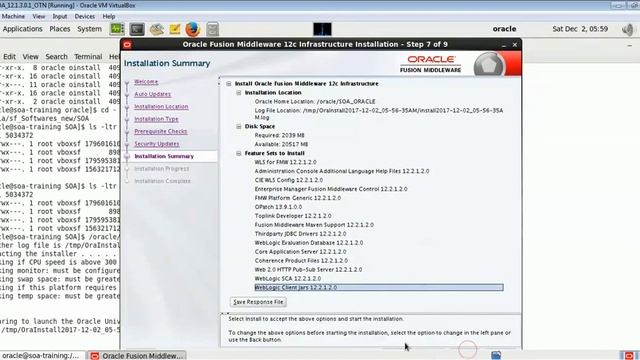
Task: Select the OPatch 13.9.1.0.0 row
Action: (x=278, y=207)
